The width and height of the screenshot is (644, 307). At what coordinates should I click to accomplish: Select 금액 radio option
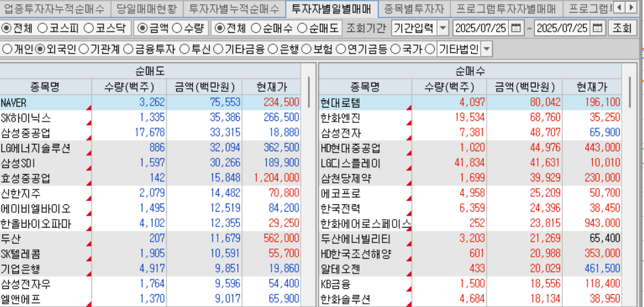coord(142,28)
